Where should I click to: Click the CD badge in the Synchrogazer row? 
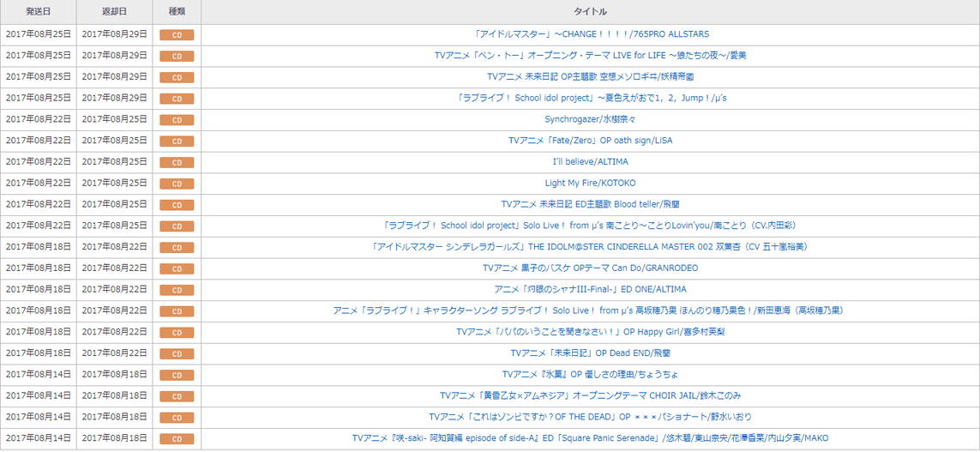tap(177, 120)
